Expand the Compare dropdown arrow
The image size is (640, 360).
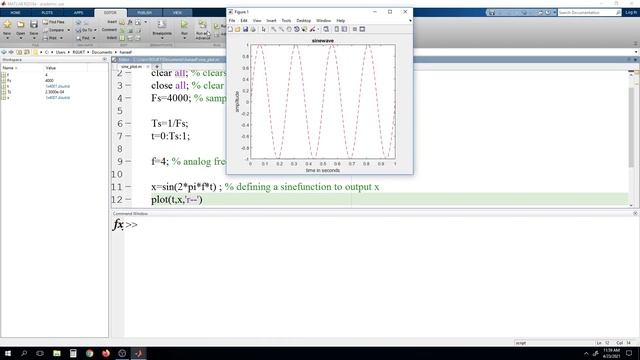[68, 30]
